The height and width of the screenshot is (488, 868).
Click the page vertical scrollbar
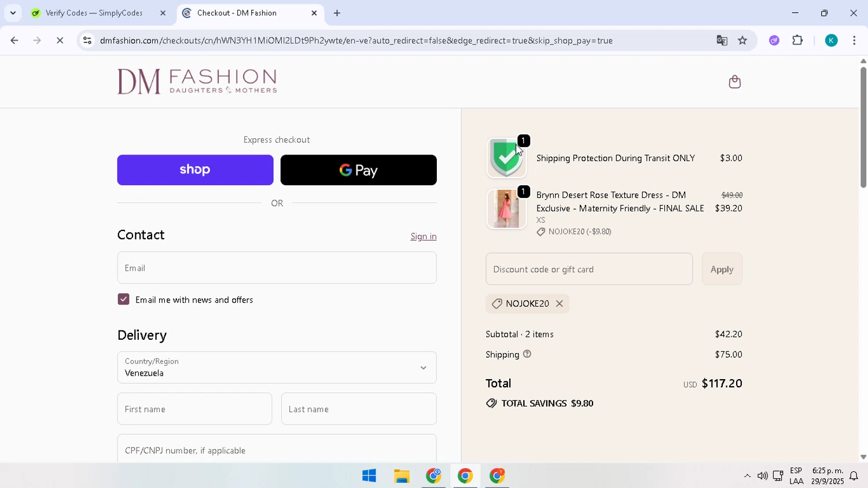pyautogui.click(x=863, y=127)
